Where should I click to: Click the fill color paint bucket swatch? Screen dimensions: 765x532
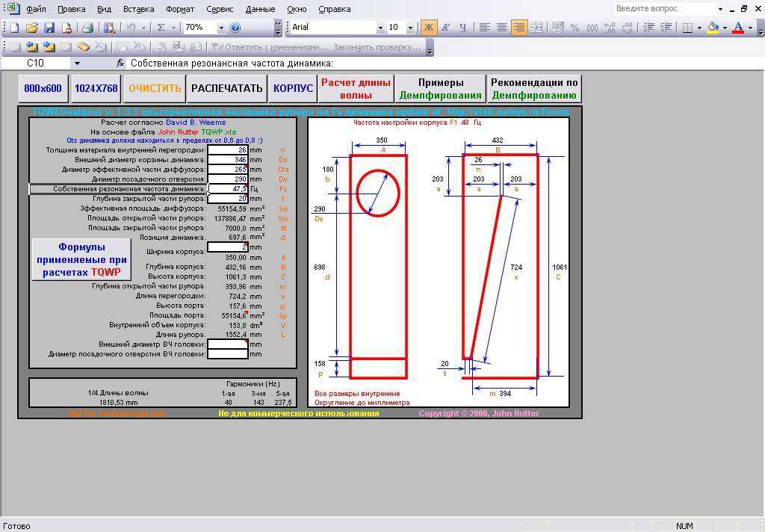713,28
